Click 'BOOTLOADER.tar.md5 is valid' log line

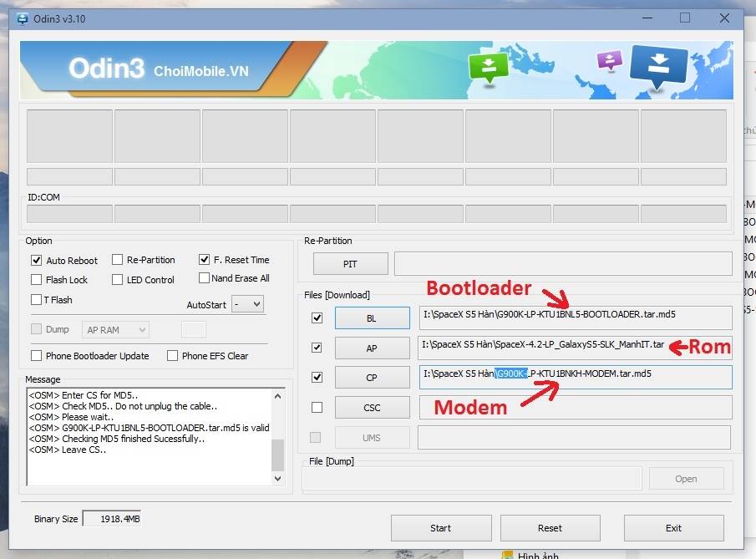pyautogui.click(x=149, y=428)
